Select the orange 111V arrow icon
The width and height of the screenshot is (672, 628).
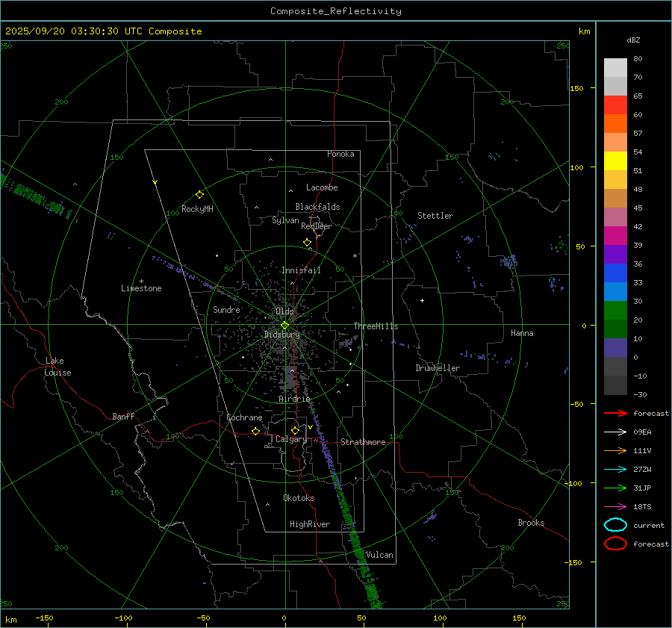(x=615, y=450)
